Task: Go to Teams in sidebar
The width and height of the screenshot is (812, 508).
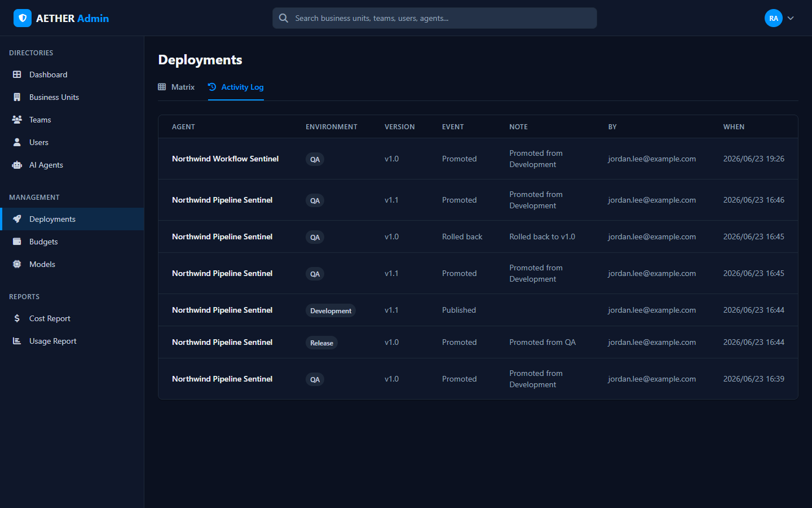Action: coord(72,120)
